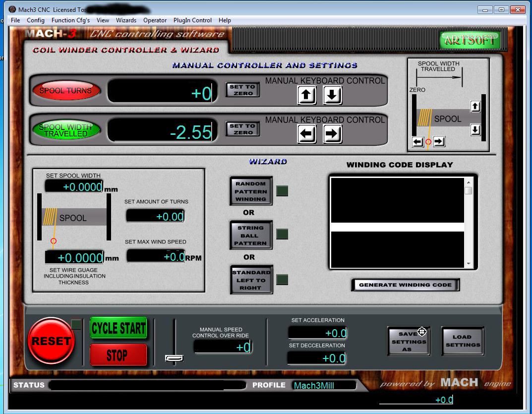The width and height of the screenshot is (532, 414).
Task: Click the Winding Code Display area
Action: 397,223
